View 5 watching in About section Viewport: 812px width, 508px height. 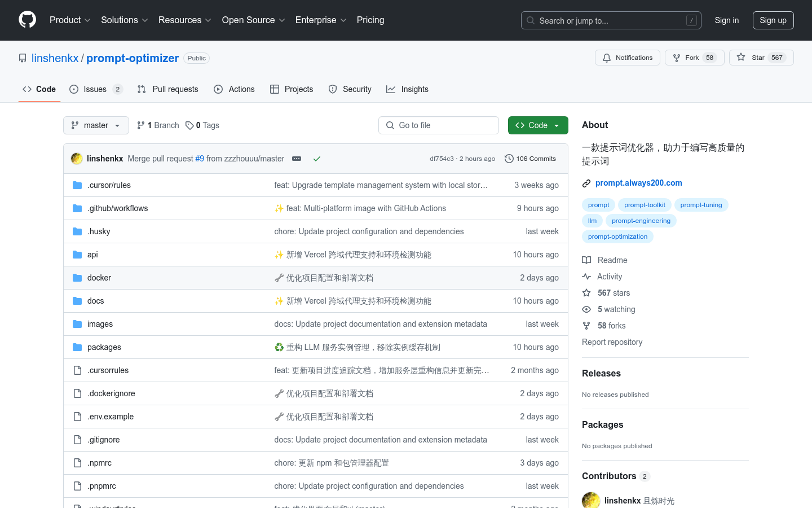click(x=608, y=309)
